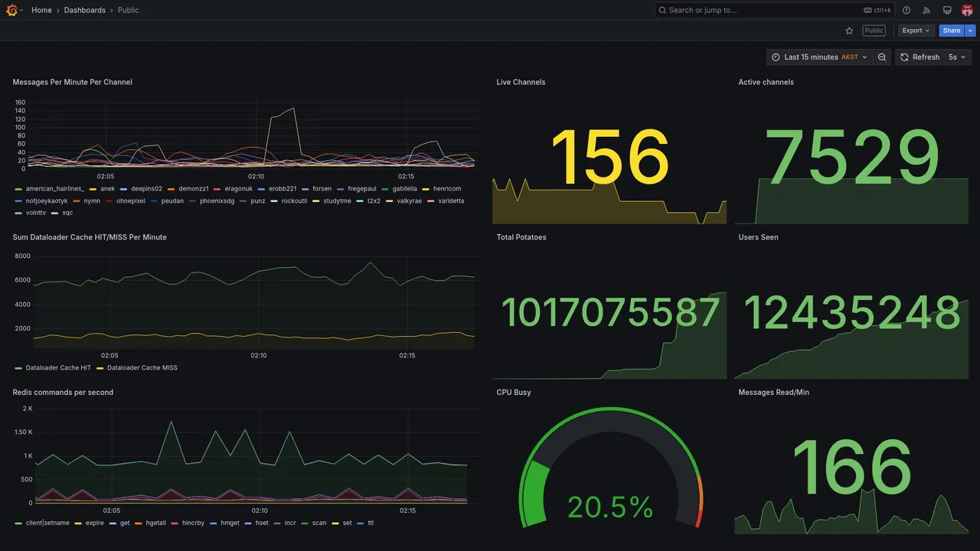Open the Last 15 minutes time picker

[x=819, y=57]
